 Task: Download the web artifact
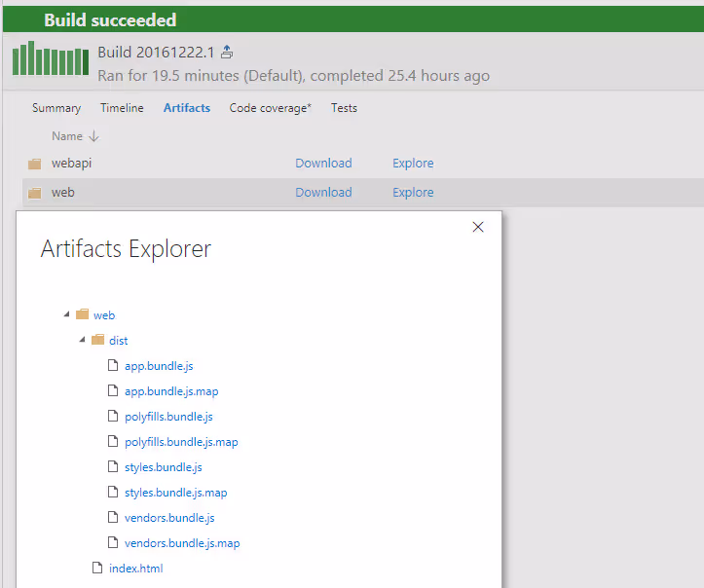pos(323,192)
